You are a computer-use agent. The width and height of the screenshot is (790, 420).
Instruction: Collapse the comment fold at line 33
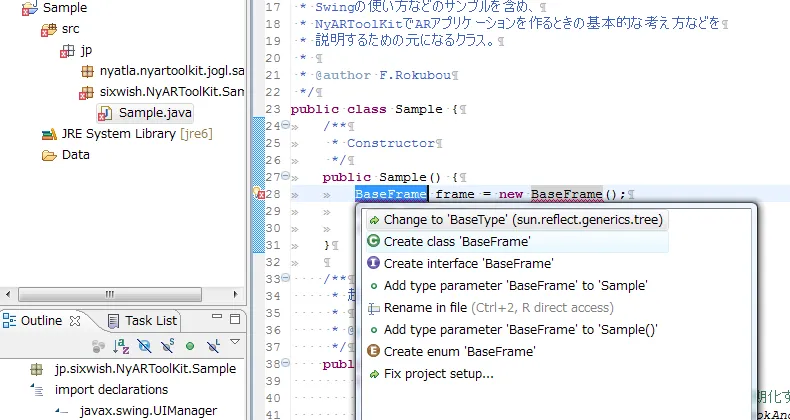[285, 277]
